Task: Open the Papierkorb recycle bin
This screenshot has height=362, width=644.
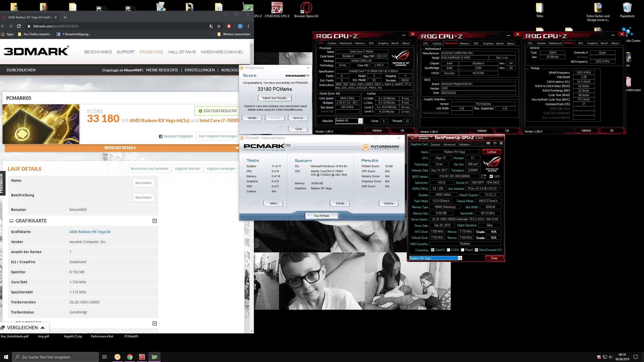Action: coord(627,10)
